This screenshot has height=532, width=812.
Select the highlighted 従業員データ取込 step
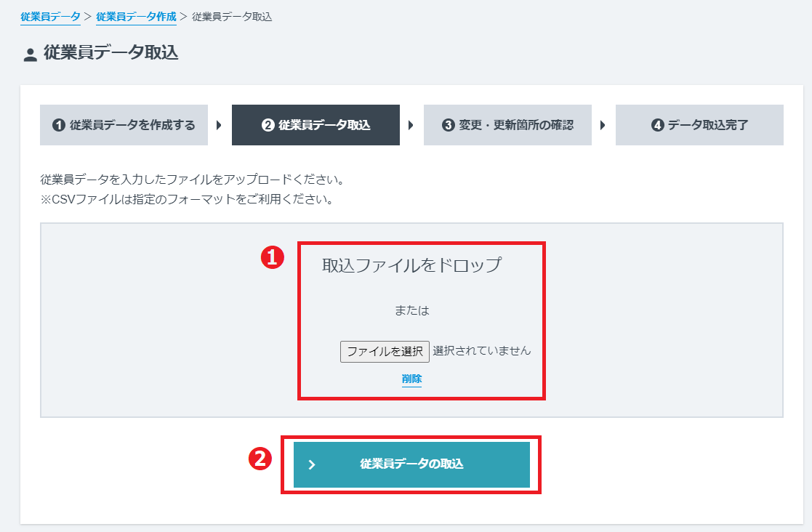click(x=315, y=124)
